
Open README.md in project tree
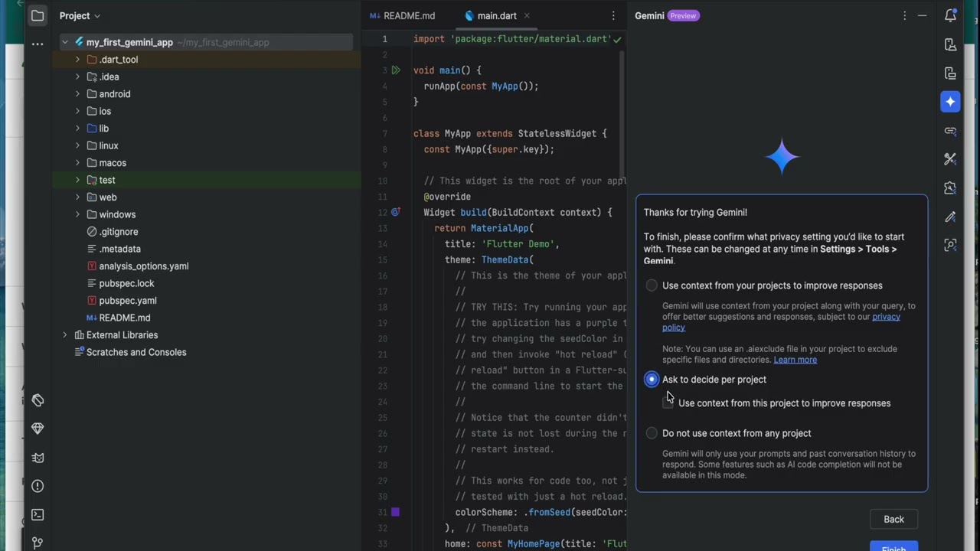[x=125, y=318]
